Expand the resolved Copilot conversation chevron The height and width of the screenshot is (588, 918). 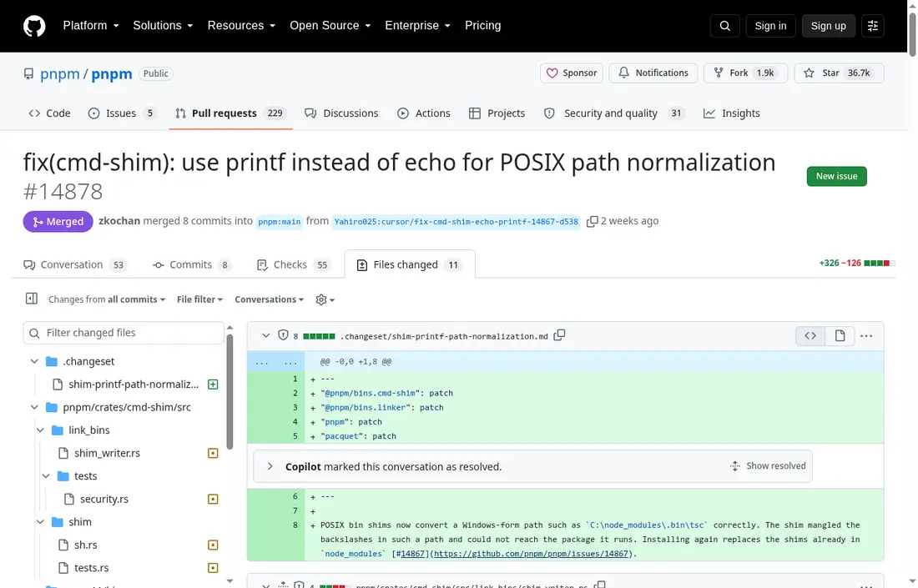[x=270, y=466]
